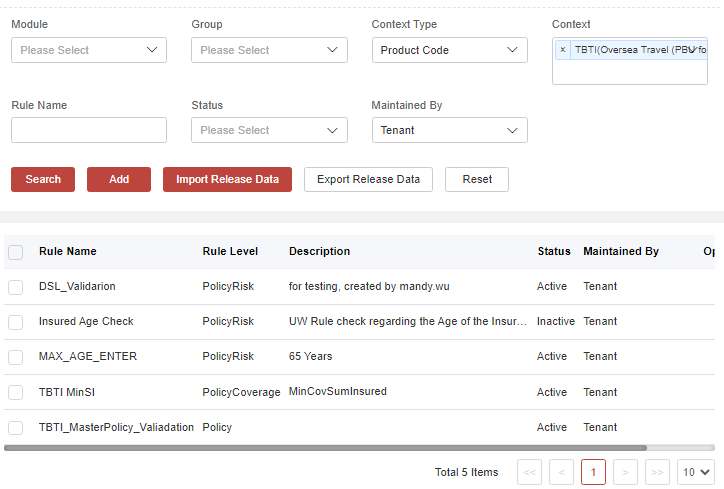The image size is (724, 489).
Task: Open the Maintained By dropdown
Action: click(450, 130)
